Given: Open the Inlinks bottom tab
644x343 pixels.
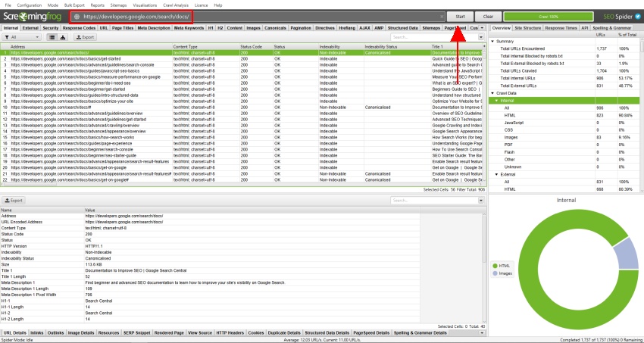Looking at the screenshot, I should pos(37,332).
